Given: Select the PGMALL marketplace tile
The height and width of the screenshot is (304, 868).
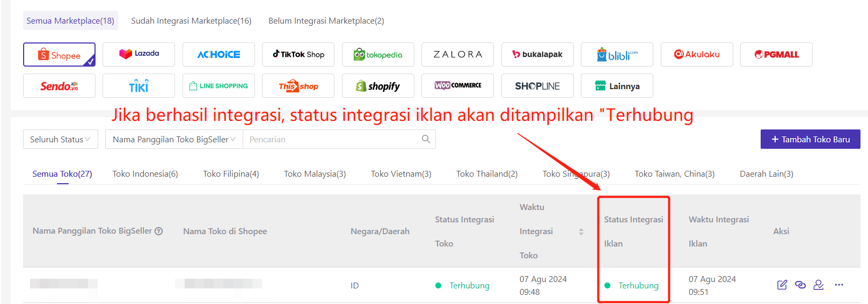Looking at the screenshot, I should tap(776, 55).
